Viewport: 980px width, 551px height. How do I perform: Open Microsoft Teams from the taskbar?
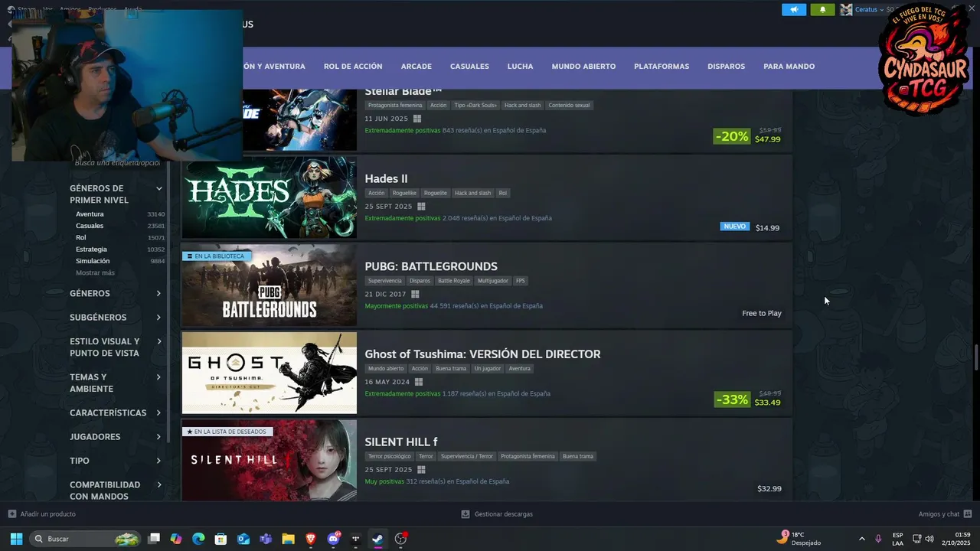pyautogui.click(x=266, y=539)
